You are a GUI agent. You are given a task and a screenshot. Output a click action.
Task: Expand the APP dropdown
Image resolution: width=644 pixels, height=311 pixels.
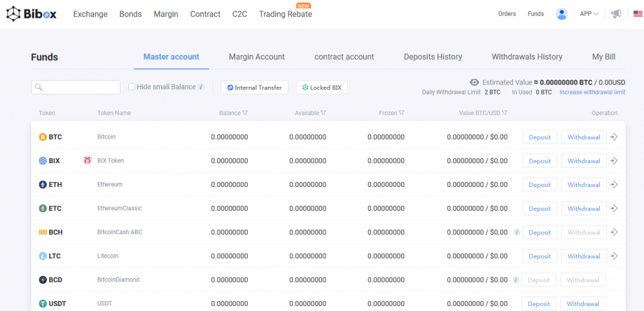[589, 14]
